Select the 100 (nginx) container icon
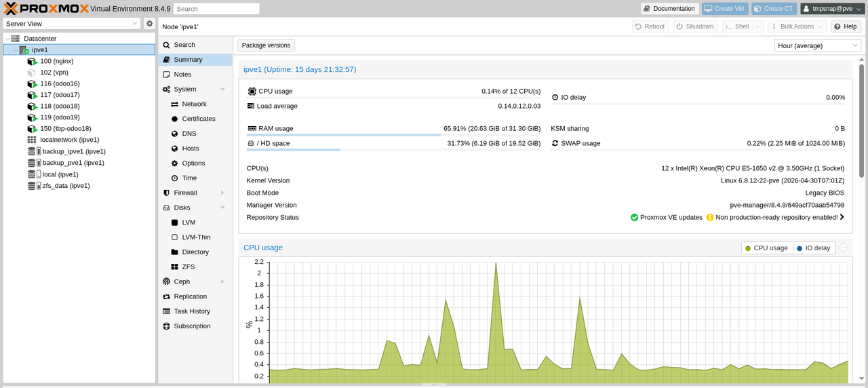The width and height of the screenshot is (868, 388). click(32, 61)
